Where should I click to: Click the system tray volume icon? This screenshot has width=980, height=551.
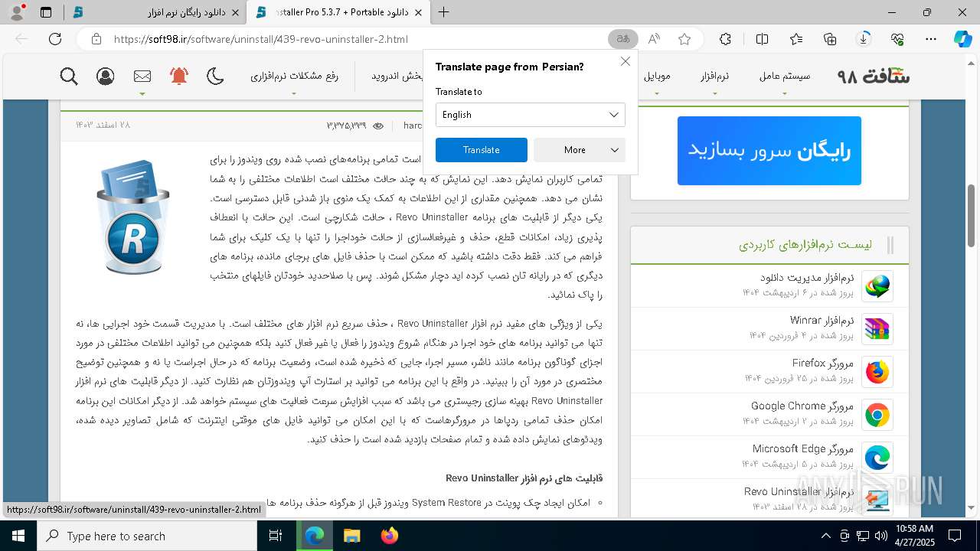point(880,536)
